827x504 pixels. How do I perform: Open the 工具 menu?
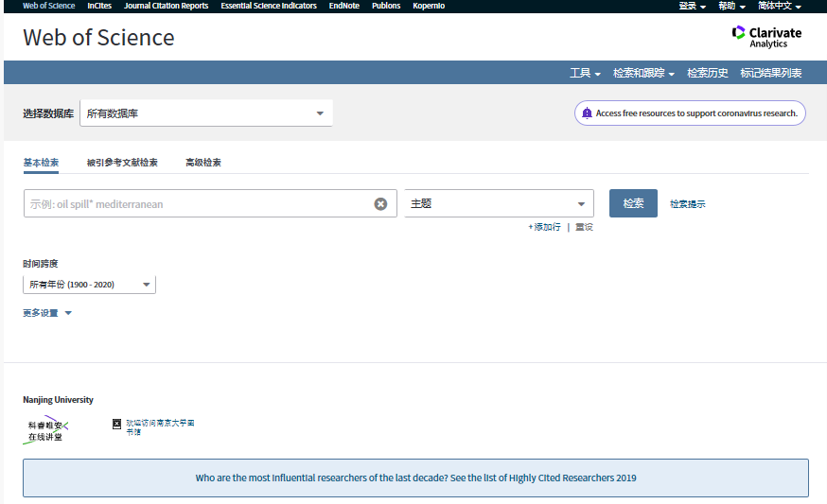coord(585,73)
